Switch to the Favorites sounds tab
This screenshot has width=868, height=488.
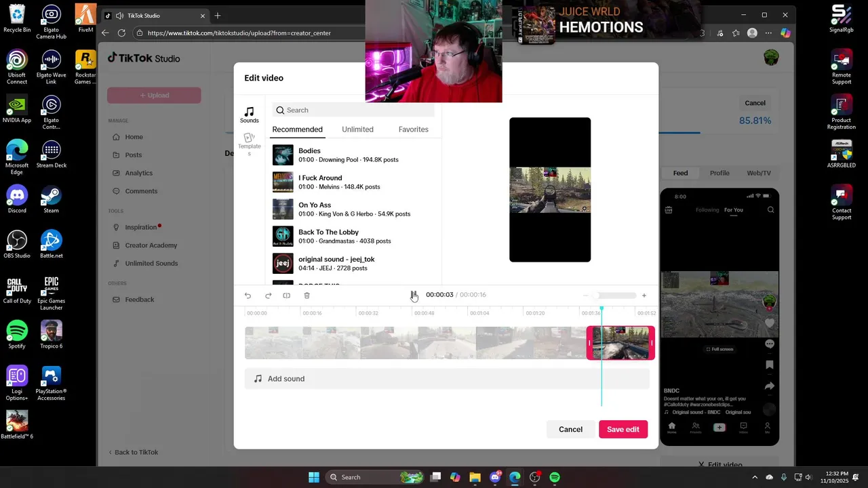pos(413,129)
